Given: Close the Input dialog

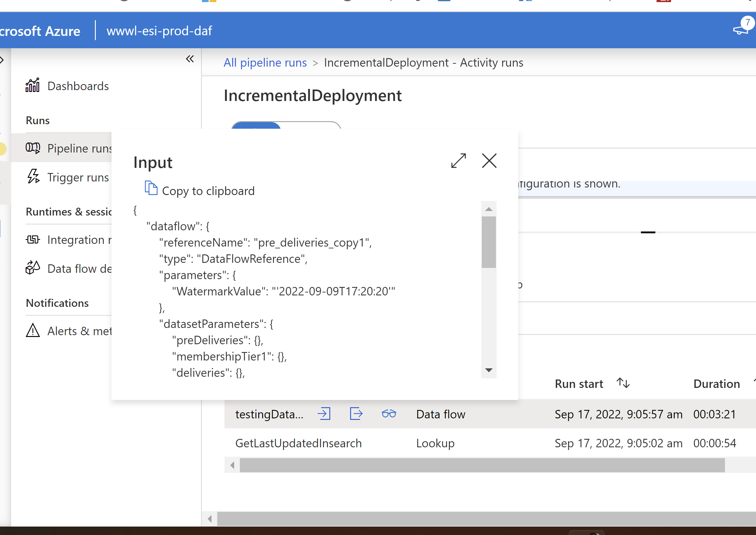Looking at the screenshot, I should (489, 161).
